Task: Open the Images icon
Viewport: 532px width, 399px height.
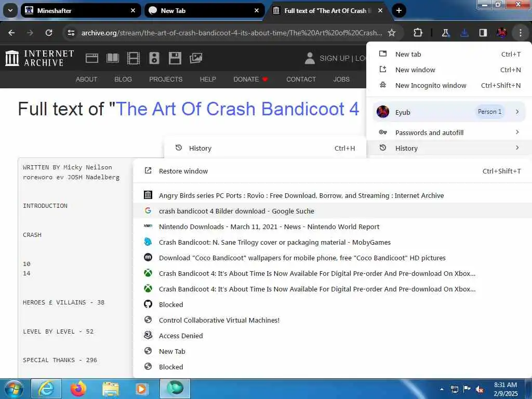Action: pyautogui.click(x=196, y=58)
